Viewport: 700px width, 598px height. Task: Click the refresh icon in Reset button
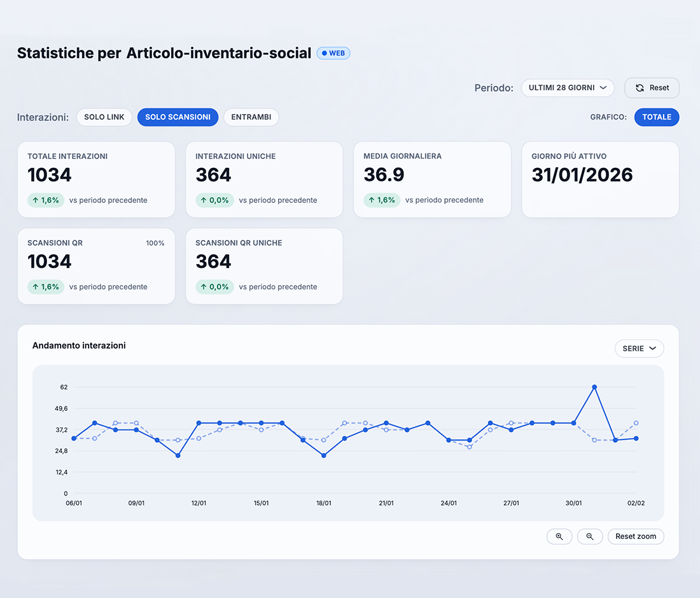point(640,88)
